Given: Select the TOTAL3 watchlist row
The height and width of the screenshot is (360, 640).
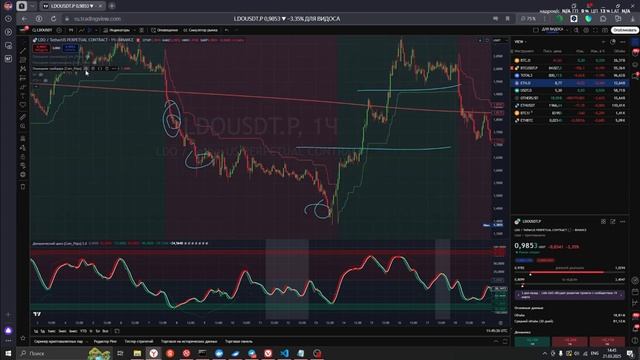Looking at the screenshot, I should (x=569, y=76).
